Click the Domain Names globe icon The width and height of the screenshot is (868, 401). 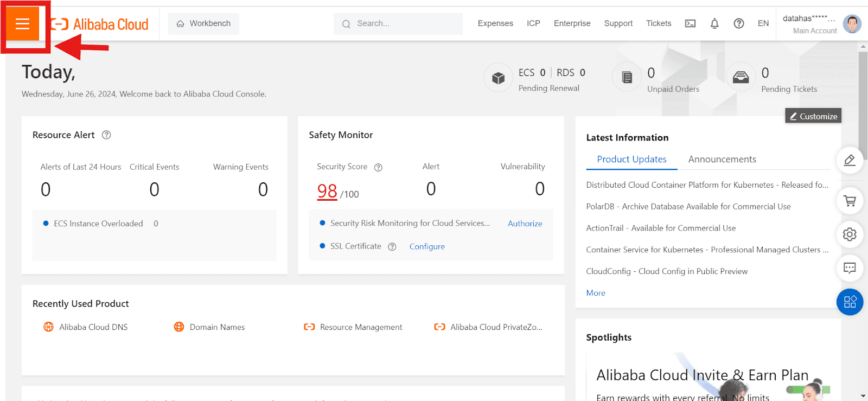coord(178,327)
